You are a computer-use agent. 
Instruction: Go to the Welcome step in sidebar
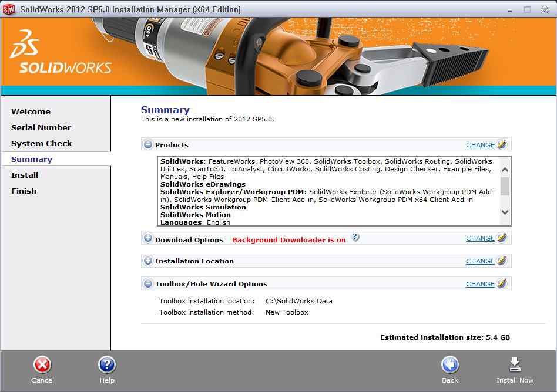pyautogui.click(x=31, y=111)
